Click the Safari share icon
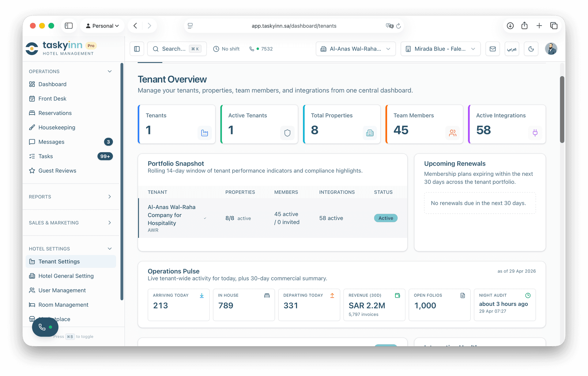Image resolution: width=588 pixels, height=376 pixels. tap(524, 26)
